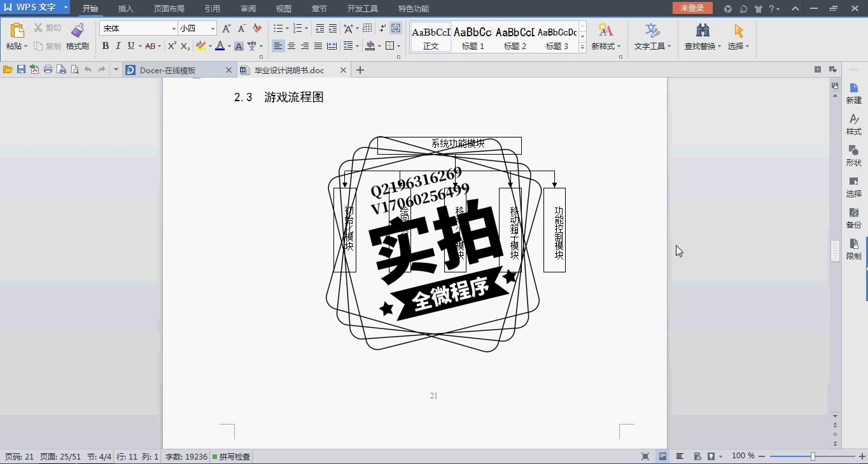Open the New (新建) side panel icon
The image size is (868, 464).
(854, 94)
